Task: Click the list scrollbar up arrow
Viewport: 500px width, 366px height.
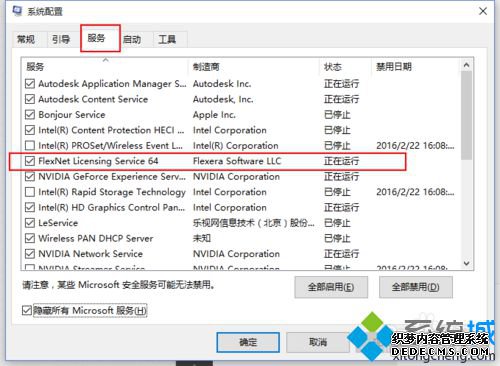Action: [x=466, y=65]
